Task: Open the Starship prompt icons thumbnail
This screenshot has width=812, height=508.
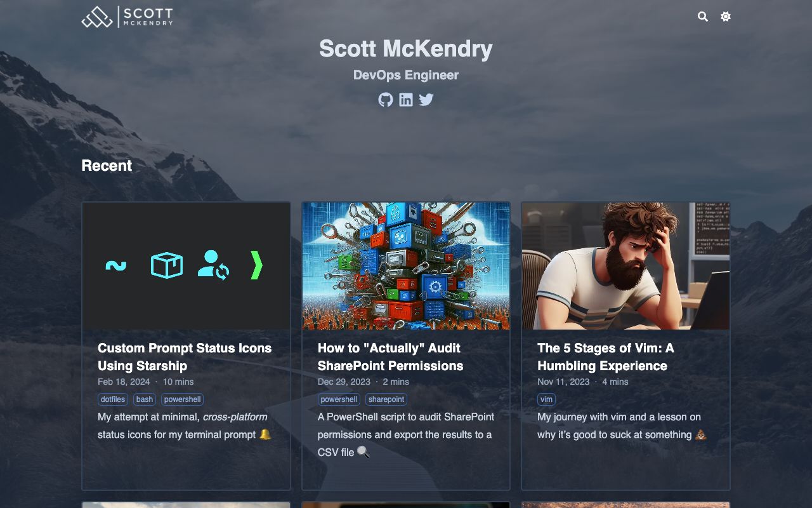Action: click(187, 266)
